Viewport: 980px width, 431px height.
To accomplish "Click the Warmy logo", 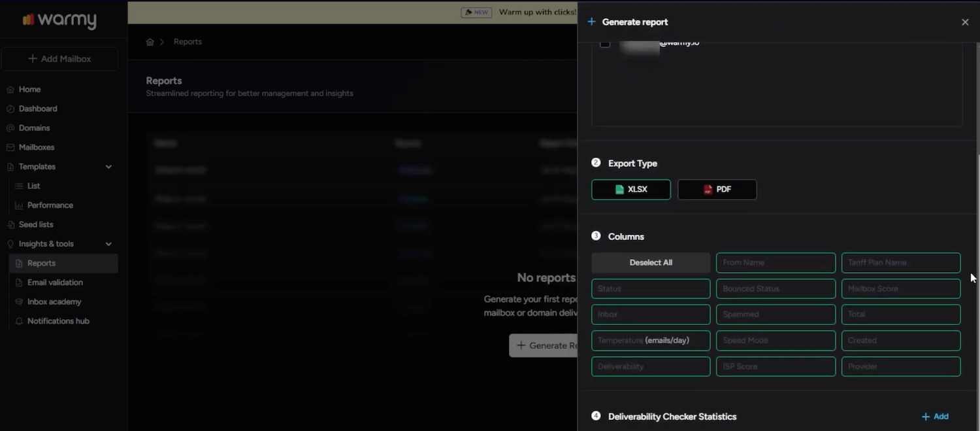I will pos(59,20).
